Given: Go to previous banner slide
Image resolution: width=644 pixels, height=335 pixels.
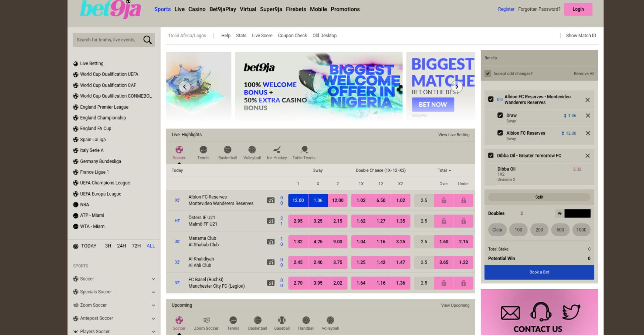Looking at the screenshot, I should (x=184, y=87).
